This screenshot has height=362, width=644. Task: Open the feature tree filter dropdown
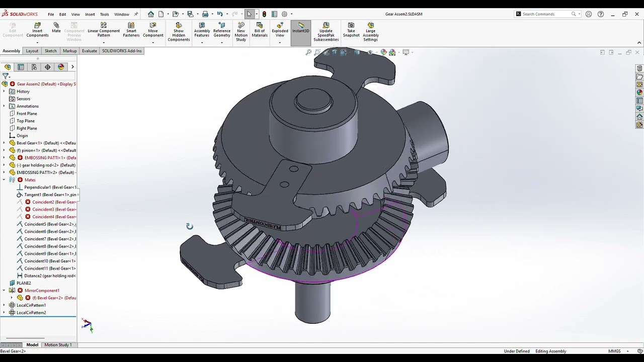(6, 76)
